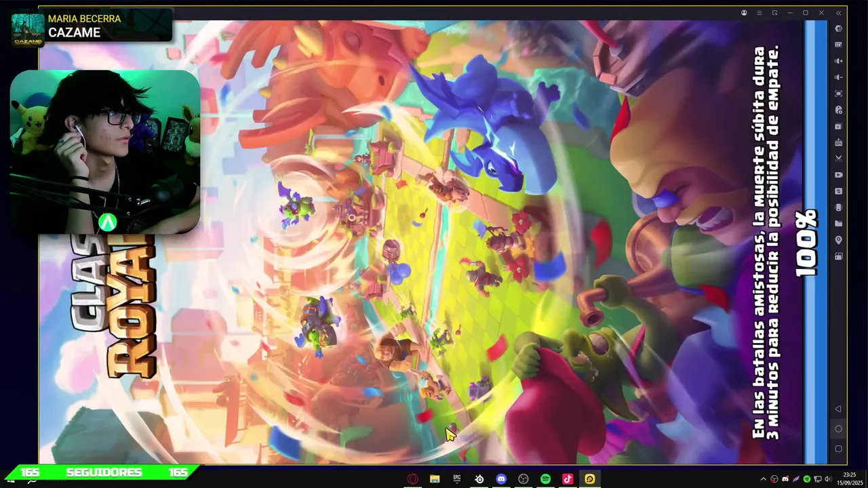Open OBS Studio from the taskbar

[x=524, y=479]
